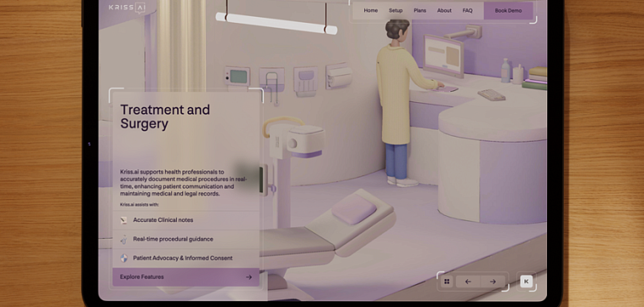The width and height of the screenshot is (644, 307).
Task: Open the grid view icon
Action: pos(447,282)
